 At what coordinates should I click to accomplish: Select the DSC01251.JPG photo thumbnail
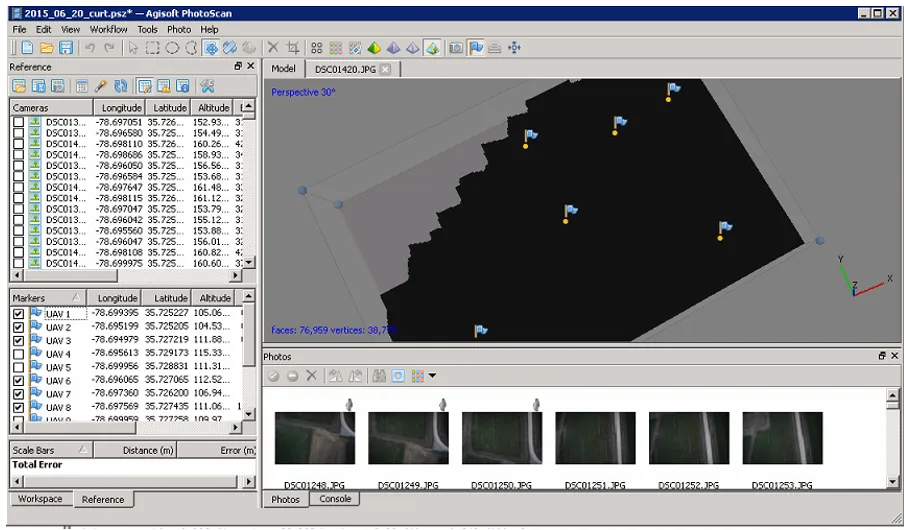(595, 440)
